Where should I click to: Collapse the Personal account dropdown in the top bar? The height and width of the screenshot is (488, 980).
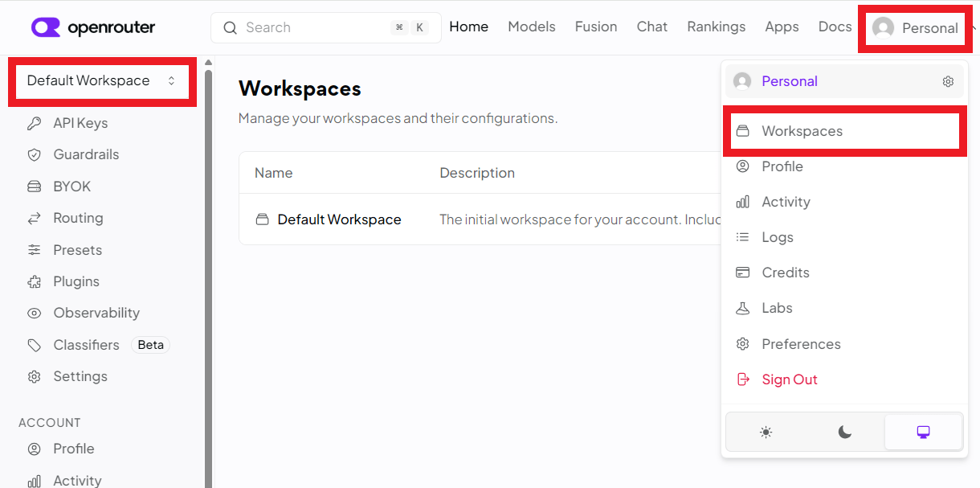pyautogui.click(x=914, y=28)
